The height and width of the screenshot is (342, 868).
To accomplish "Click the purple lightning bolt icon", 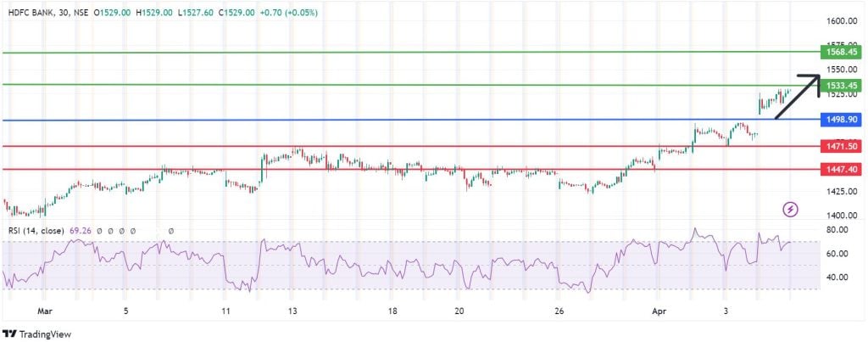I will pyautogui.click(x=791, y=209).
